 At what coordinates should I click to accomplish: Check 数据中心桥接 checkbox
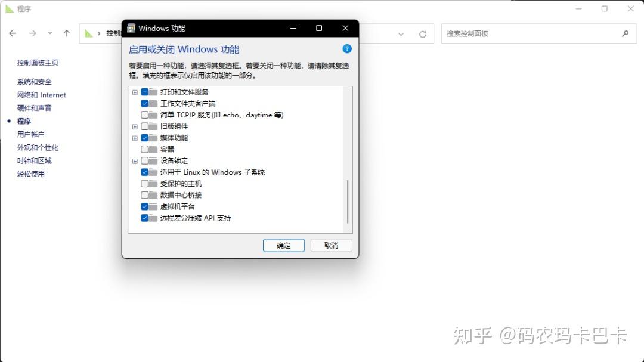pyautogui.click(x=144, y=195)
